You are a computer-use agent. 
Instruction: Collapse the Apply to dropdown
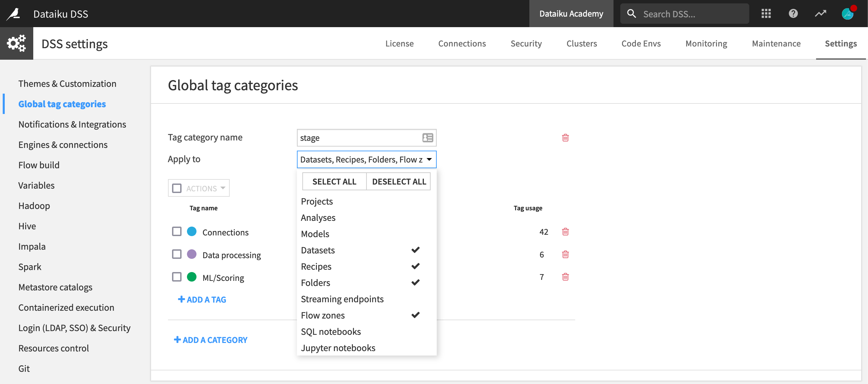point(366,159)
